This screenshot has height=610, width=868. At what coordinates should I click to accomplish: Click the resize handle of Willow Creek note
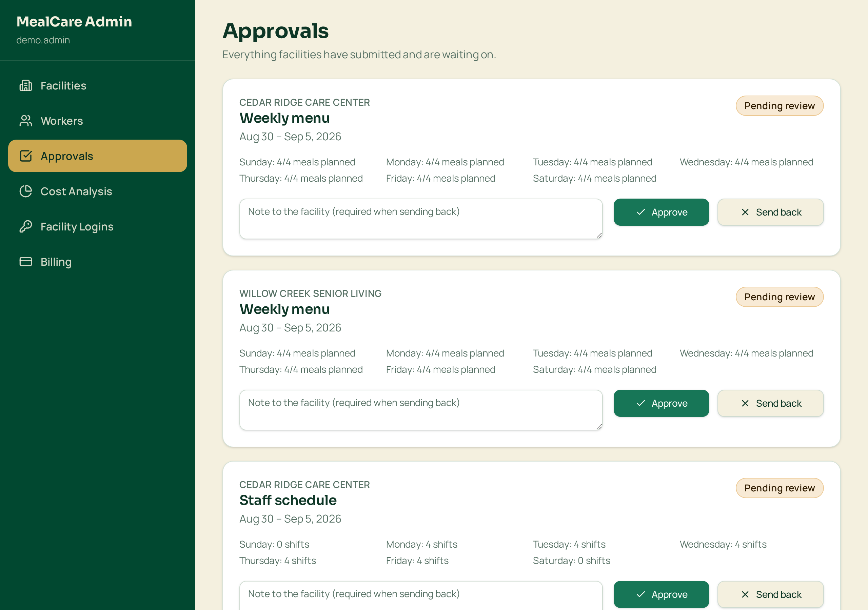pos(599,427)
